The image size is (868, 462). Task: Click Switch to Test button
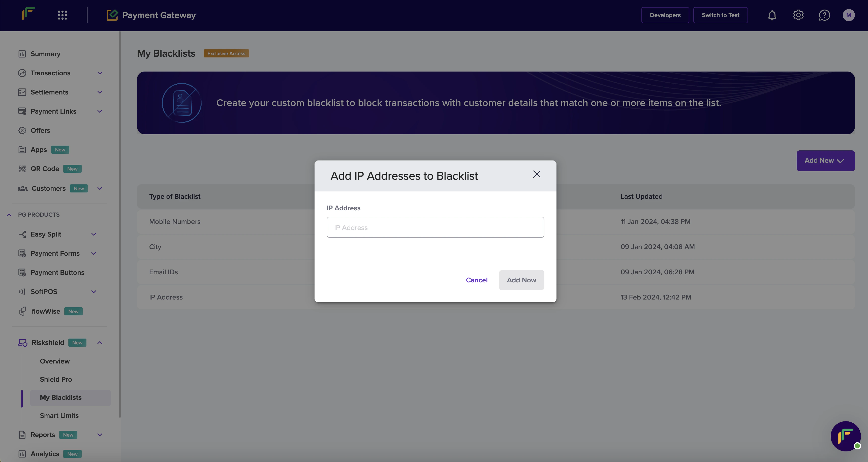coord(720,15)
